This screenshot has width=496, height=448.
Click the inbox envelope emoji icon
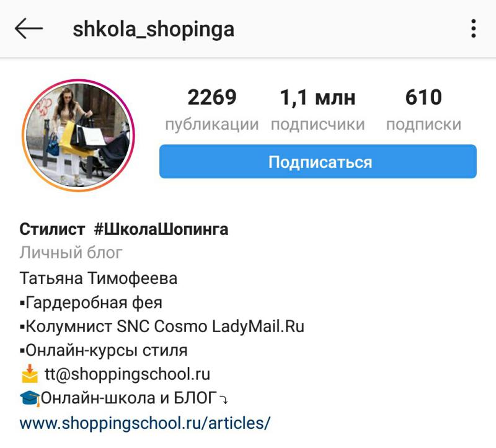(30, 374)
